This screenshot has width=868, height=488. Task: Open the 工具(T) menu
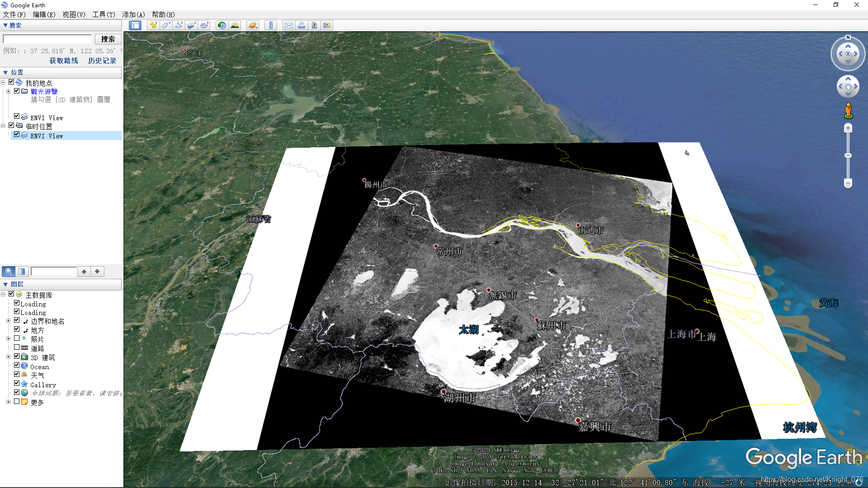(104, 14)
